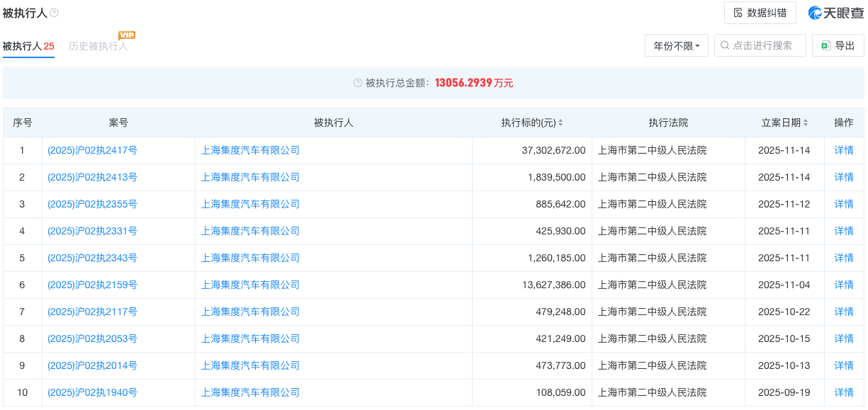This screenshot has height=410, width=868.
Task: View 详情 for row 2
Action: tap(844, 177)
